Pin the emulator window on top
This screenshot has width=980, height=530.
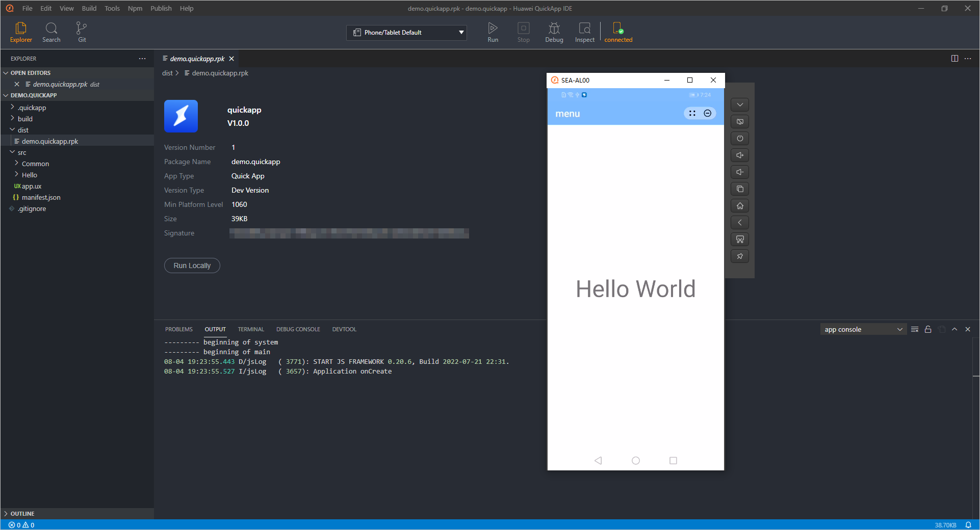click(x=740, y=256)
